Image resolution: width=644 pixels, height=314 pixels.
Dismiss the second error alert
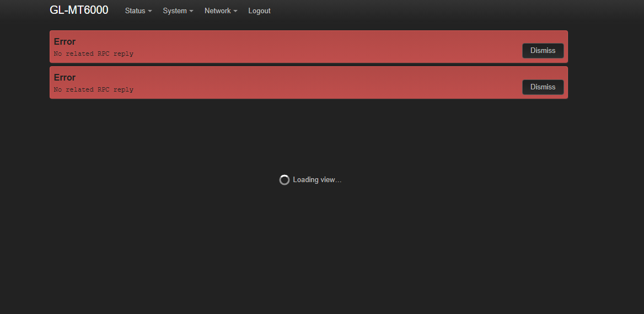pyautogui.click(x=543, y=87)
